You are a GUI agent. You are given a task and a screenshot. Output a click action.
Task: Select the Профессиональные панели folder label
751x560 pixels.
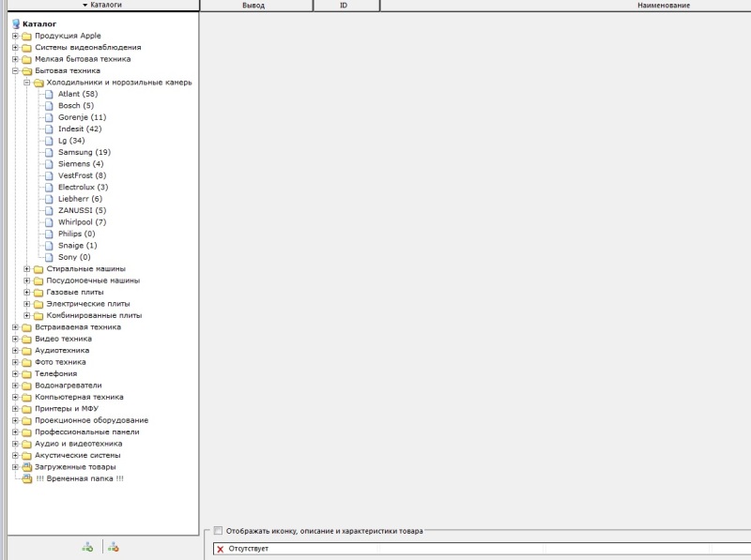[x=87, y=431]
